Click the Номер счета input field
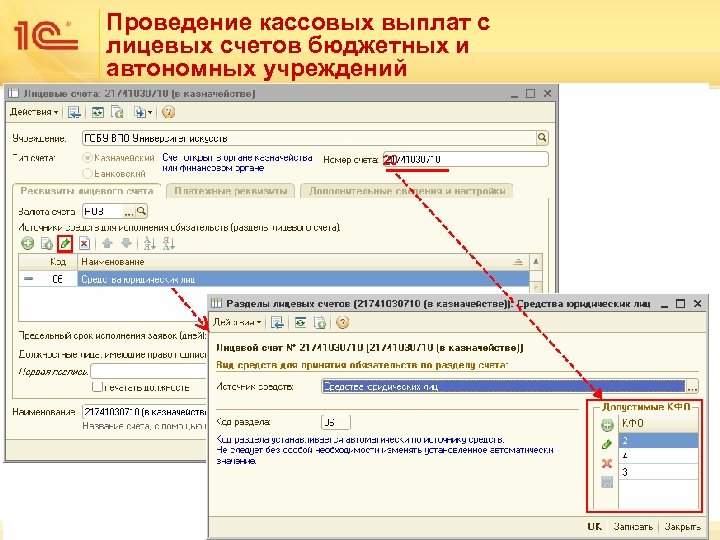The height and width of the screenshot is (540, 720). click(x=466, y=159)
